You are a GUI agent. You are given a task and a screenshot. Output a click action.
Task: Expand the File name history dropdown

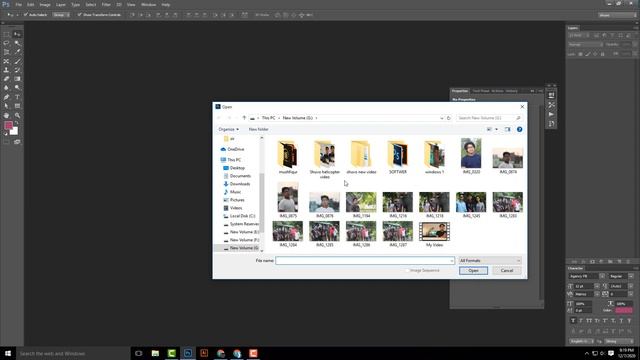(451, 260)
